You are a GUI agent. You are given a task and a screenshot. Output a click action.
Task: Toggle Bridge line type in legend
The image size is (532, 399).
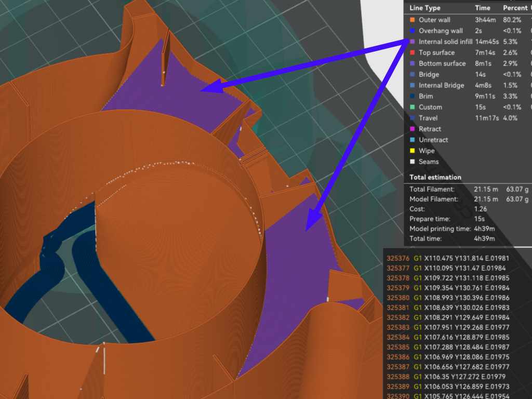pos(429,74)
